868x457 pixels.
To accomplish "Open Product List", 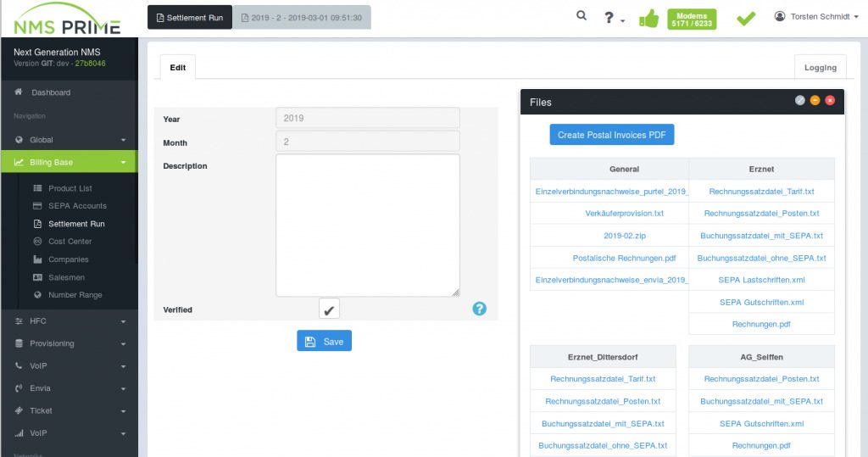I will click(70, 188).
